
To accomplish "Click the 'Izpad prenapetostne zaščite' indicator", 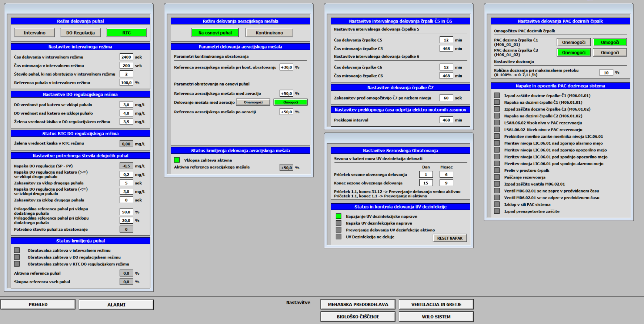I will [x=497, y=211].
